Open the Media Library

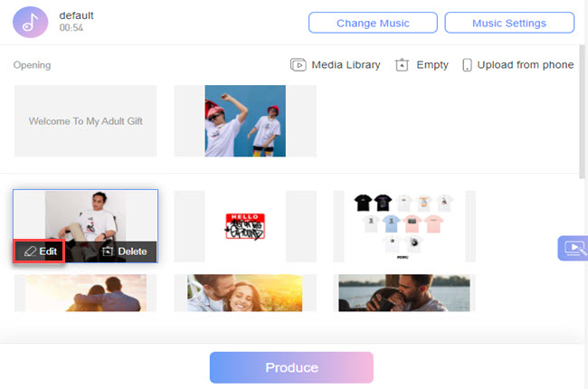pyautogui.click(x=336, y=65)
